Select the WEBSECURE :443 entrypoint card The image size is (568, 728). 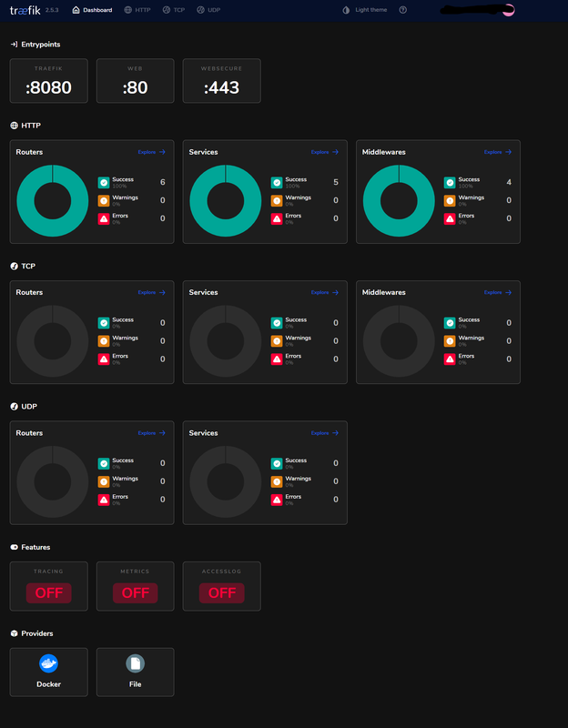click(221, 81)
